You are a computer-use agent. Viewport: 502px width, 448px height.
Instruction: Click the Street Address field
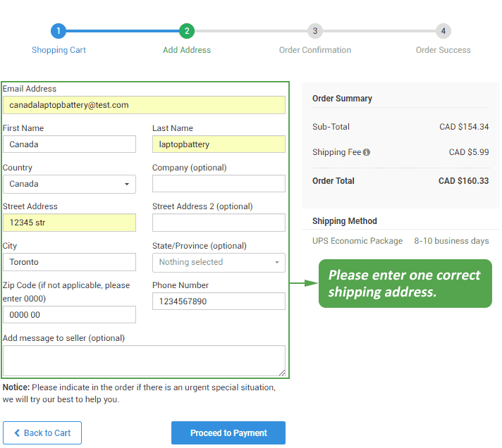click(x=69, y=223)
